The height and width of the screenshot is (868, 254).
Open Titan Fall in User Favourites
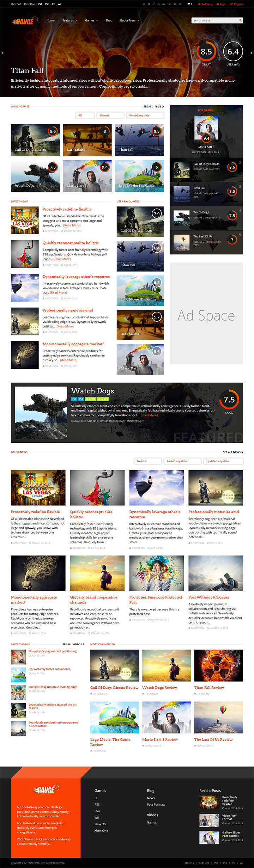[140, 256]
